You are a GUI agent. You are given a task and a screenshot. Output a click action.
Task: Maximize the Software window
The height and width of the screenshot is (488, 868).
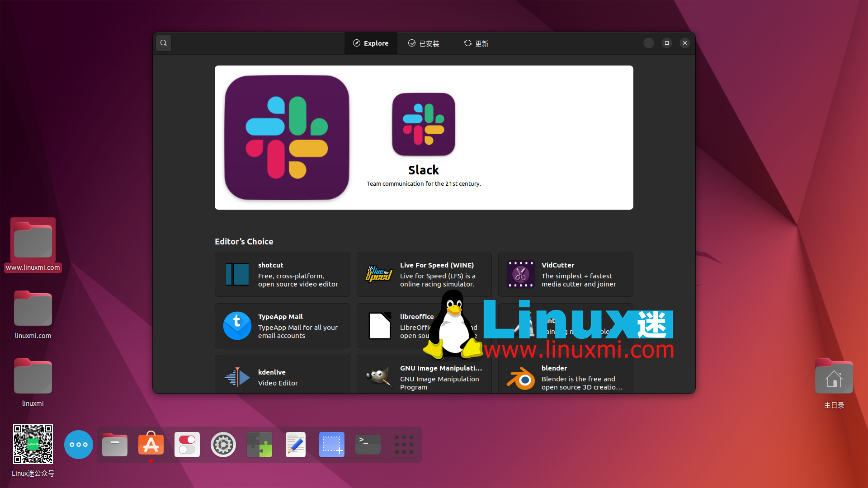coord(667,43)
